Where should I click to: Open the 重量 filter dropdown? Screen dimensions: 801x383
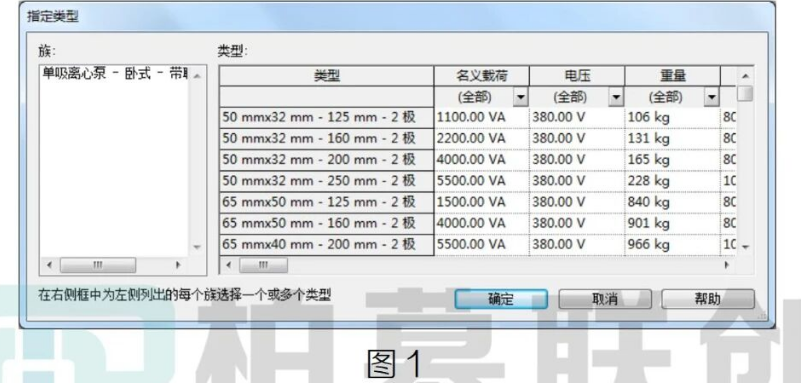(712, 97)
